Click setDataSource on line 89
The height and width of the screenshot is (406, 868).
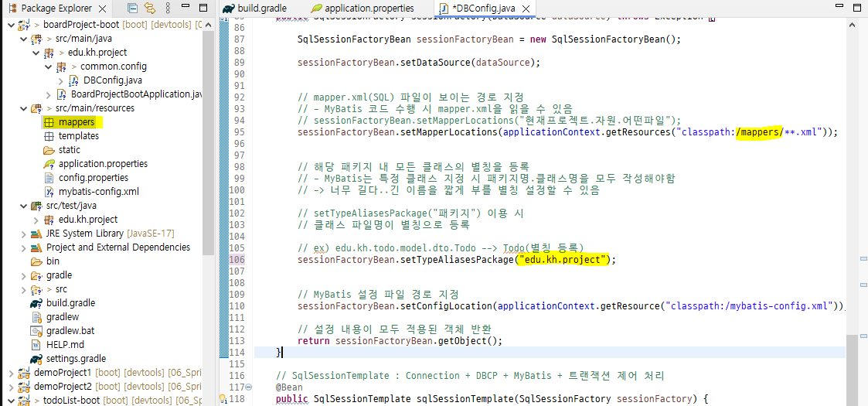pyautogui.click(x=434, y=63)
